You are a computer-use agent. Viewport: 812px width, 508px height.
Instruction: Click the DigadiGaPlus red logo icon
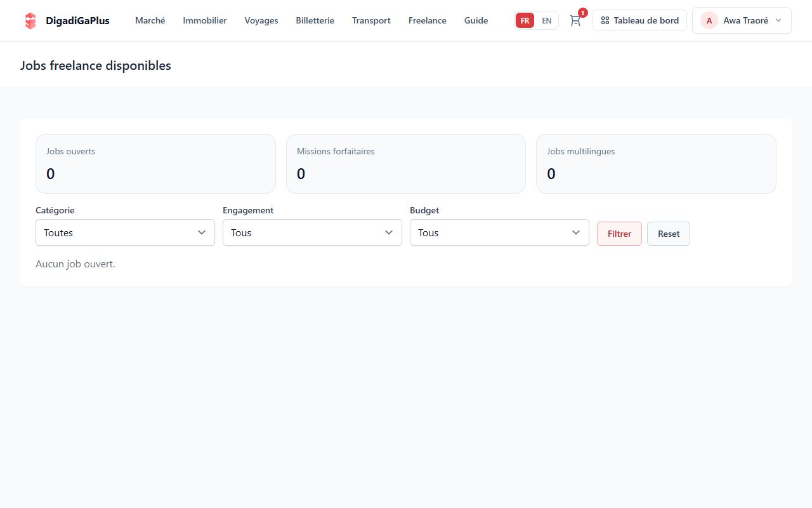pos(30,20)
